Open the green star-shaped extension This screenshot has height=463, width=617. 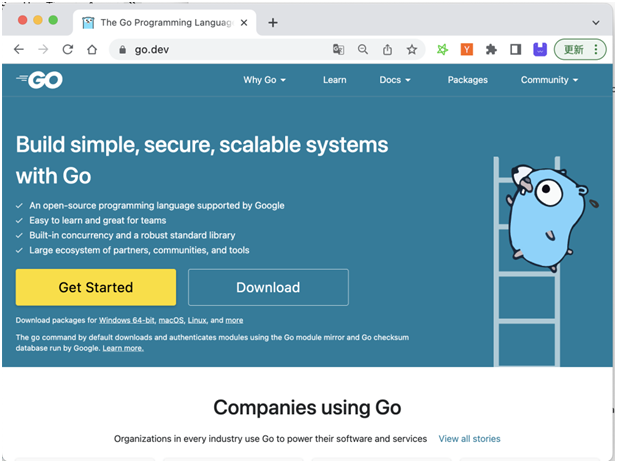pos(442,50)
